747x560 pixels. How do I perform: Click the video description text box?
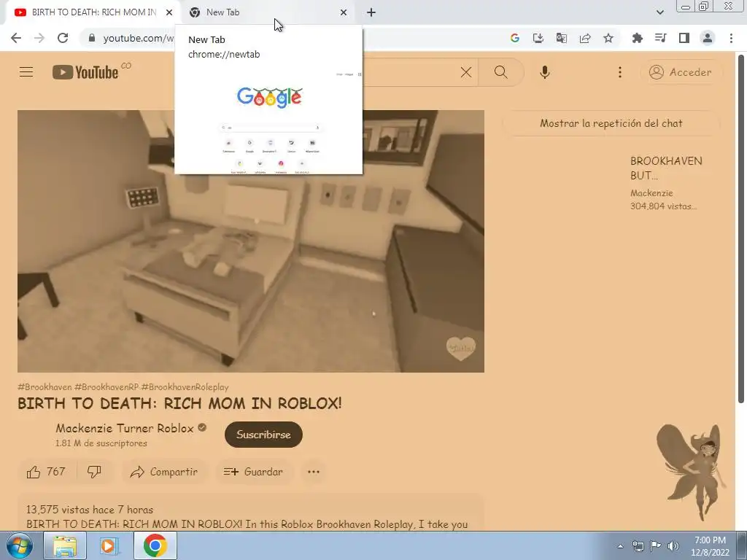(251, 513)
